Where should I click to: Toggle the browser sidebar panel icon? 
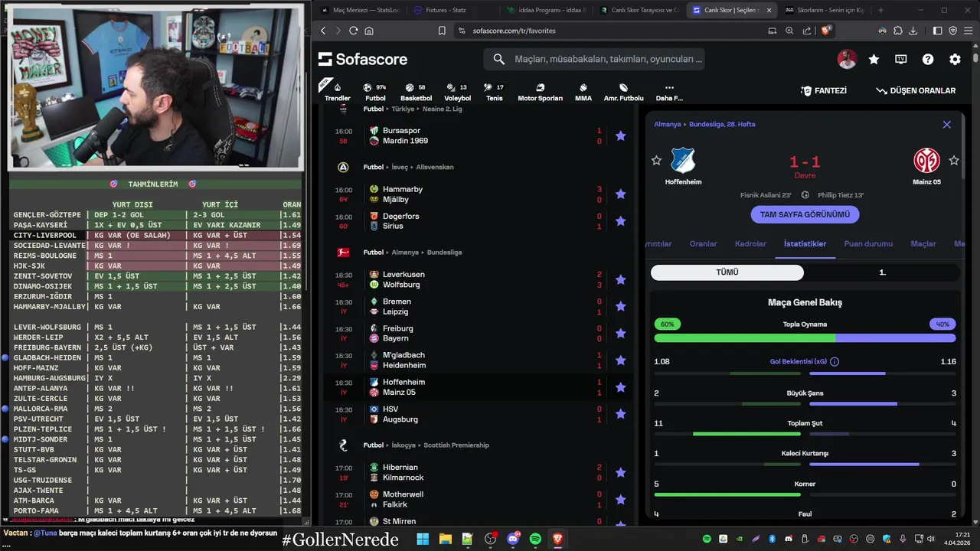pos(938,31)
